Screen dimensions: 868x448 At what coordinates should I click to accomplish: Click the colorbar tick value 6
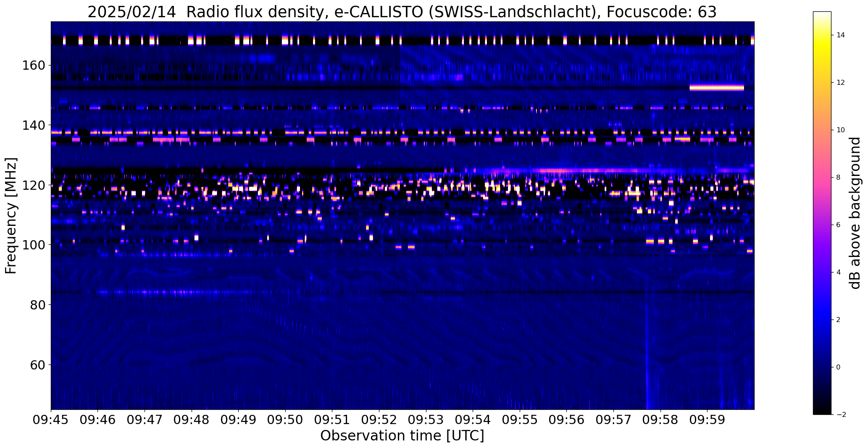pyautogui.click(x=839, y=225)
